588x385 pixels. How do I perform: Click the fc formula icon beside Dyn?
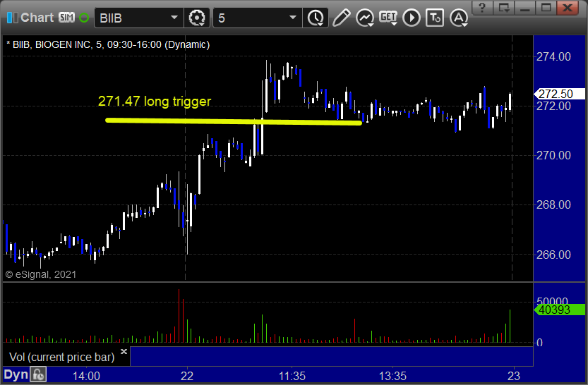click(x=38, y=375)
